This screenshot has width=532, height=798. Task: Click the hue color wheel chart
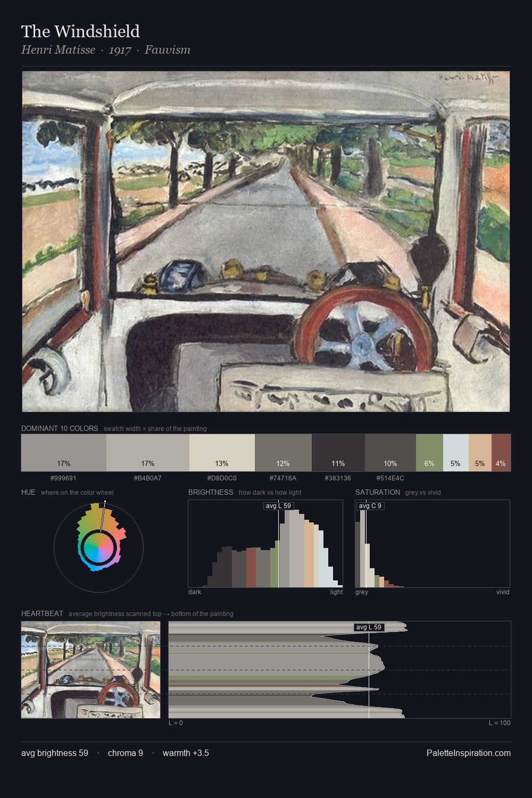point(98,547)
